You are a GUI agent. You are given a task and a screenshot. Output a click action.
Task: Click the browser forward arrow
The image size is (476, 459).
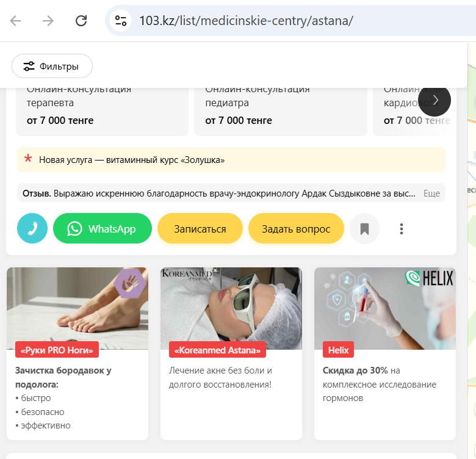[x=48, y=21]
